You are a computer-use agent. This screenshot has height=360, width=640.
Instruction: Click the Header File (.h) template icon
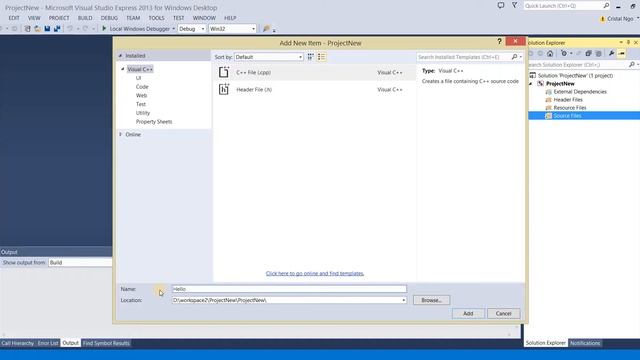click(224, 89)
